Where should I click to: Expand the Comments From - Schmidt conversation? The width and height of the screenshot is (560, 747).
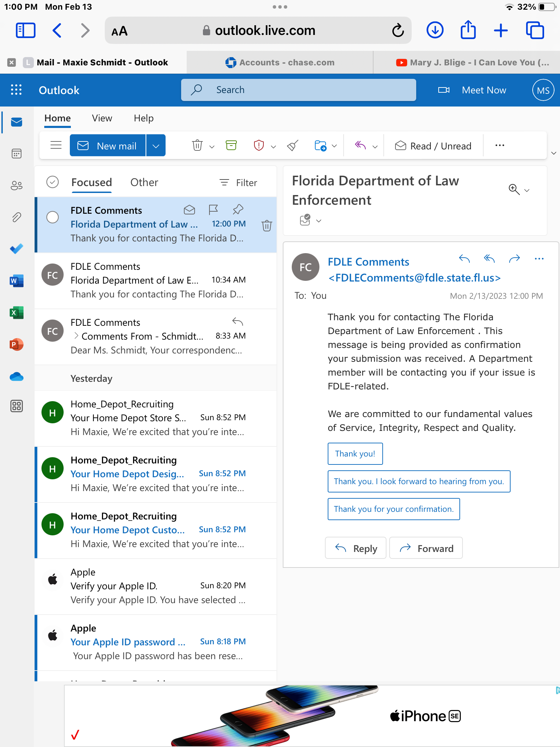[76, 335]
